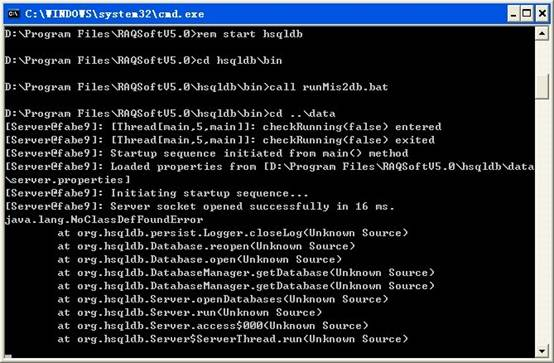Viewport: 554px width, 363px height.
Task: Click the '\server.properties]' path text
Action: [x=68, y=180]
